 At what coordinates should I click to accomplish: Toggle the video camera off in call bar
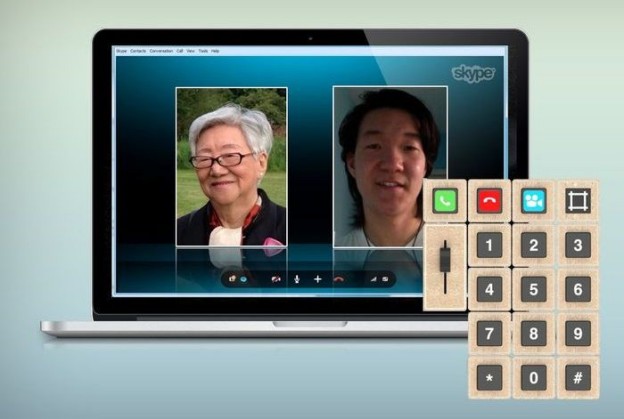(275, 279)
